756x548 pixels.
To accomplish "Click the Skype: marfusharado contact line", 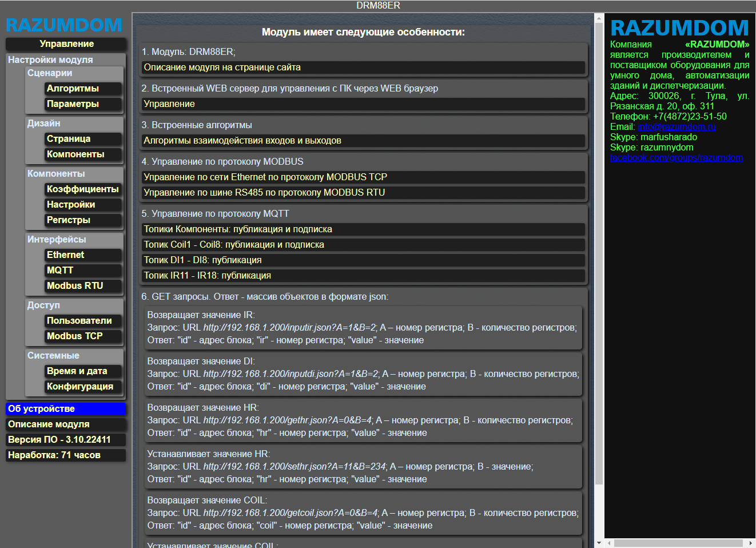I will pyautogui.click(x=654, y=137).
